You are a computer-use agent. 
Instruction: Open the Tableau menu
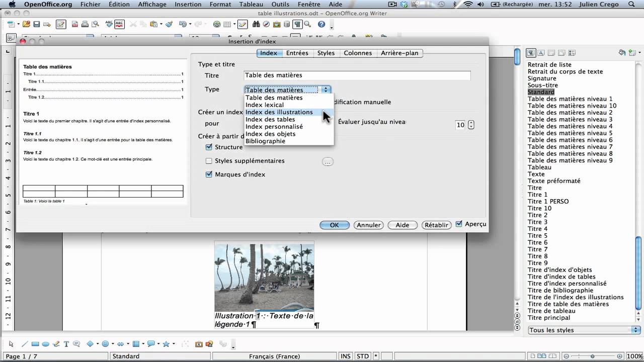point(251,5)
